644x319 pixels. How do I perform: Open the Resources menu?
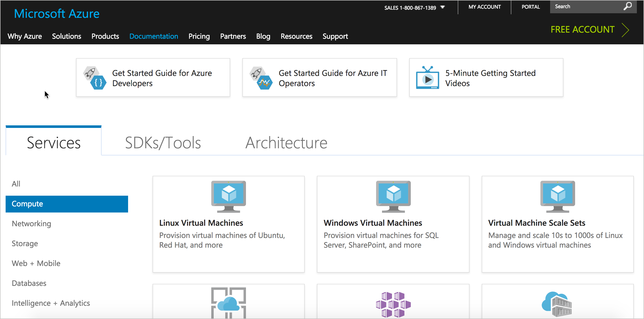(x=296, y=36)
